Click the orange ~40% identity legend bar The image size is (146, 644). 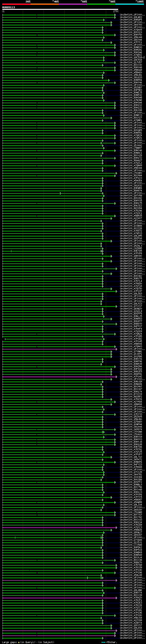pyautogui.click(x=45, y=4)
